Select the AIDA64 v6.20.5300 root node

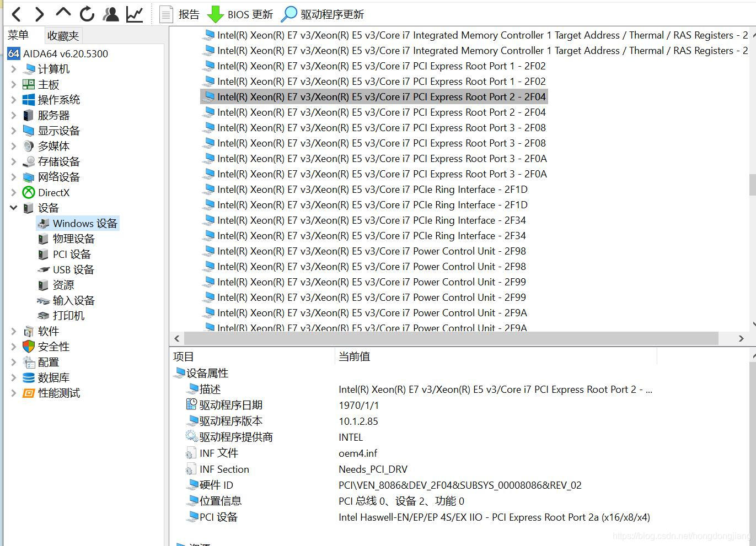coord(58,53)
